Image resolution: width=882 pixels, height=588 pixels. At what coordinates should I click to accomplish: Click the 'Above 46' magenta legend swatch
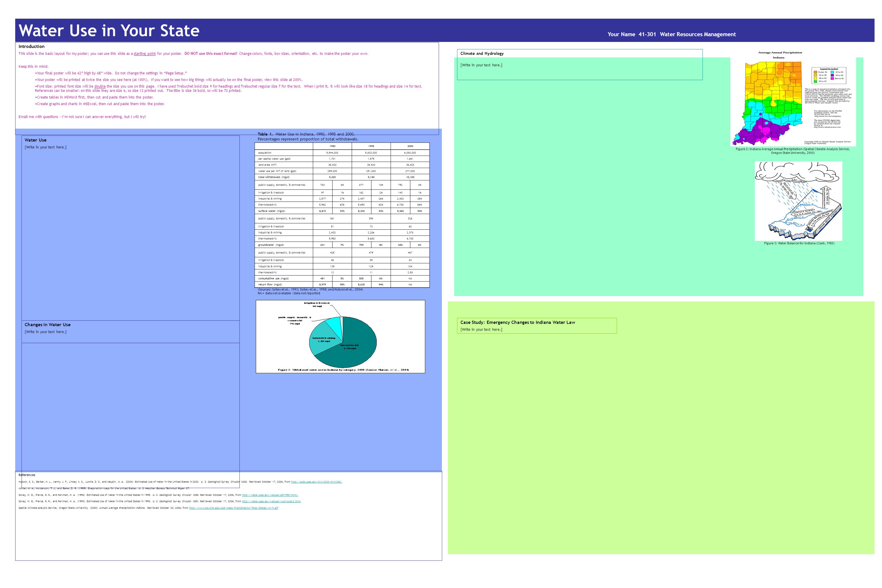pyautogui.click(x=832, y=78)
